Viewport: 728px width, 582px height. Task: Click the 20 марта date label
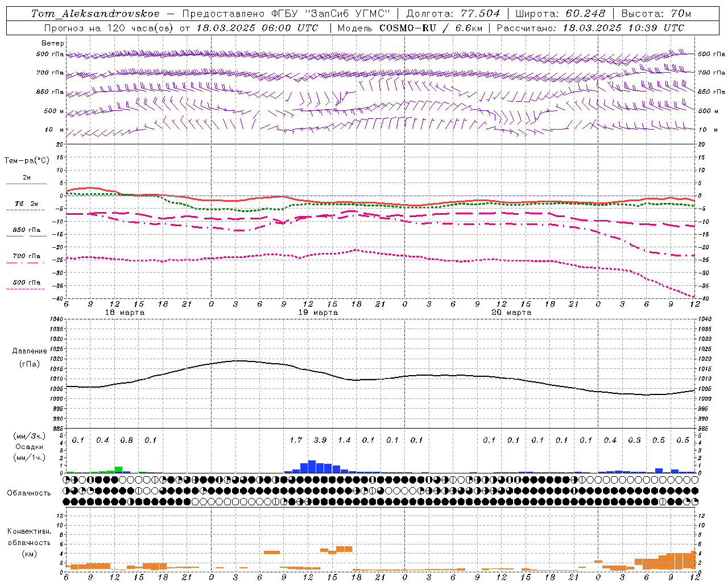pos(511,313)
